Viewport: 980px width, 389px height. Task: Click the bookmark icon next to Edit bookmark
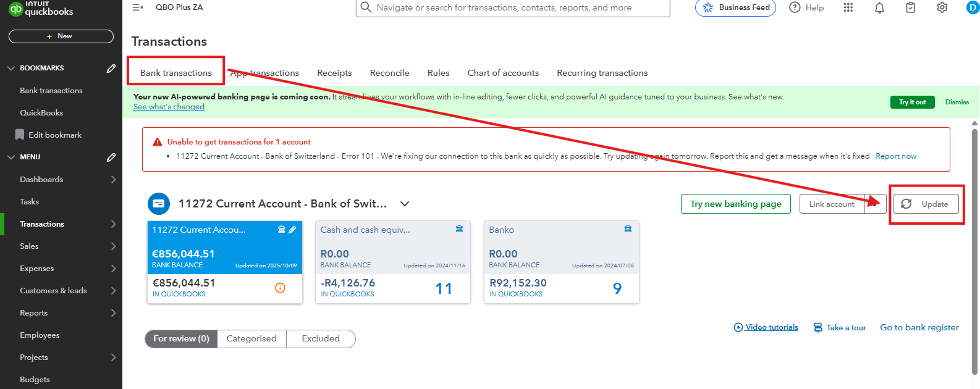pos(20,135)
